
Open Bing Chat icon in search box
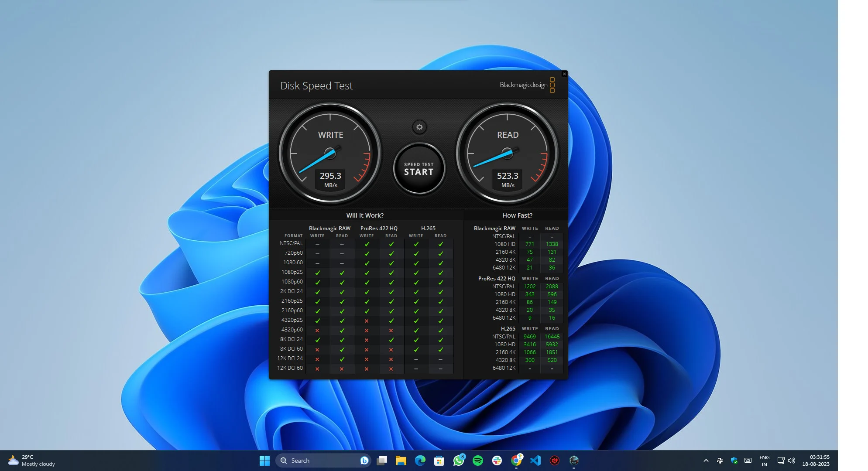pos(364,461)
